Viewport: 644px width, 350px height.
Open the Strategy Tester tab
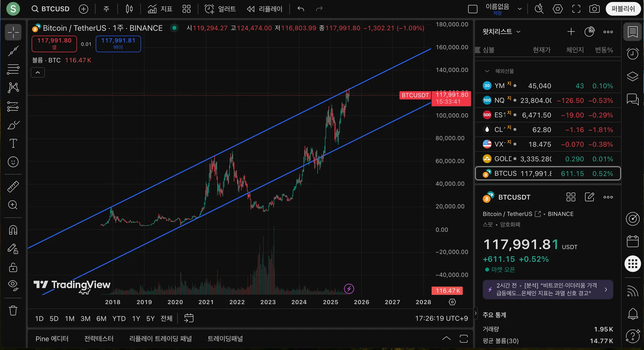pyautogui.click(x=99, y=339)
